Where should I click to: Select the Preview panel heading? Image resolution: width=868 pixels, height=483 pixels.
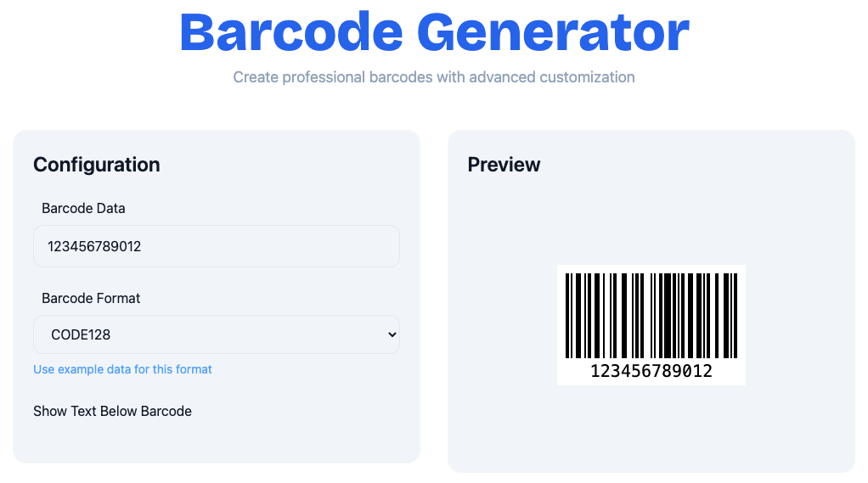[x=504, y=165]
